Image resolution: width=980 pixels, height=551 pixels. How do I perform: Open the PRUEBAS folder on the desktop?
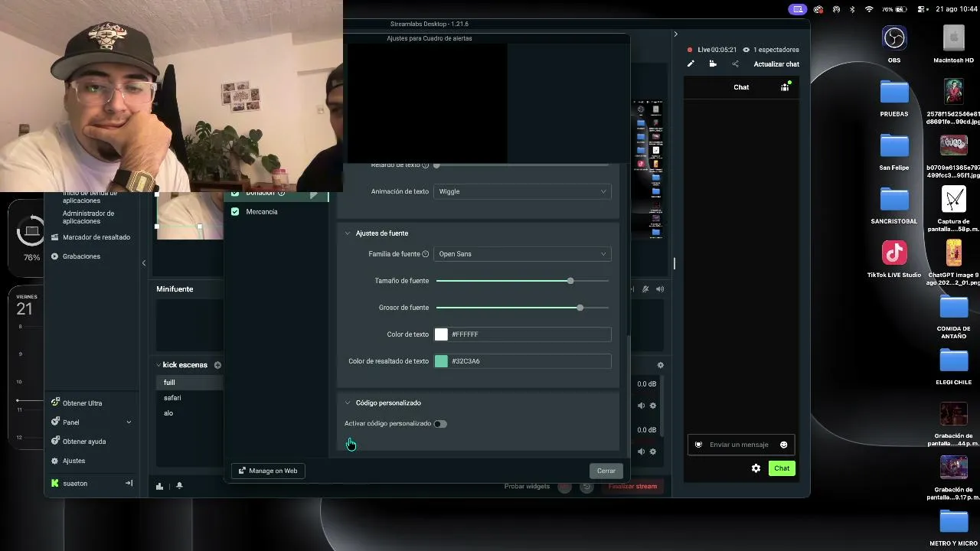[x=894, y=92]
